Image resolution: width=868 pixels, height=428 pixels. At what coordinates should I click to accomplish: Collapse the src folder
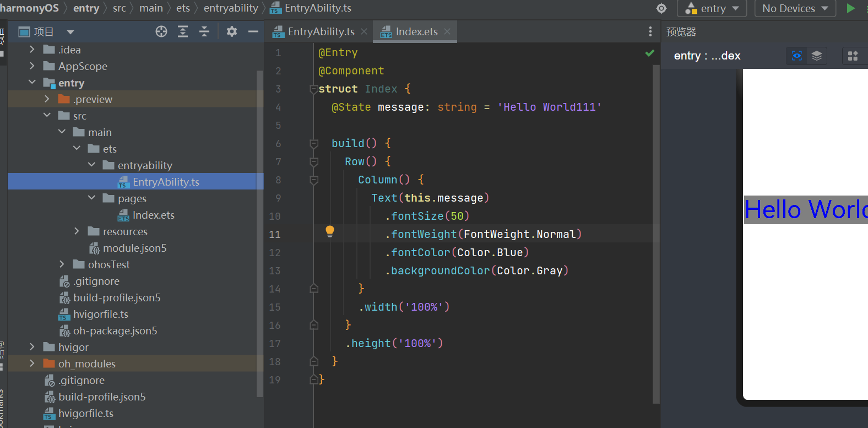(47, 116)
